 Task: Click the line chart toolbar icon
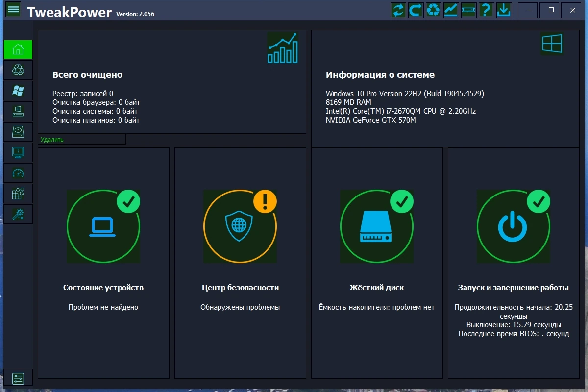pos(451,10)
